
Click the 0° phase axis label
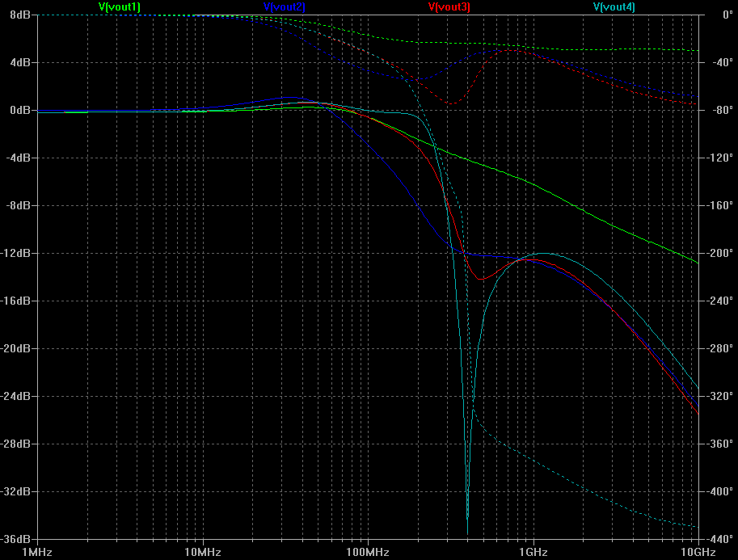727,15
